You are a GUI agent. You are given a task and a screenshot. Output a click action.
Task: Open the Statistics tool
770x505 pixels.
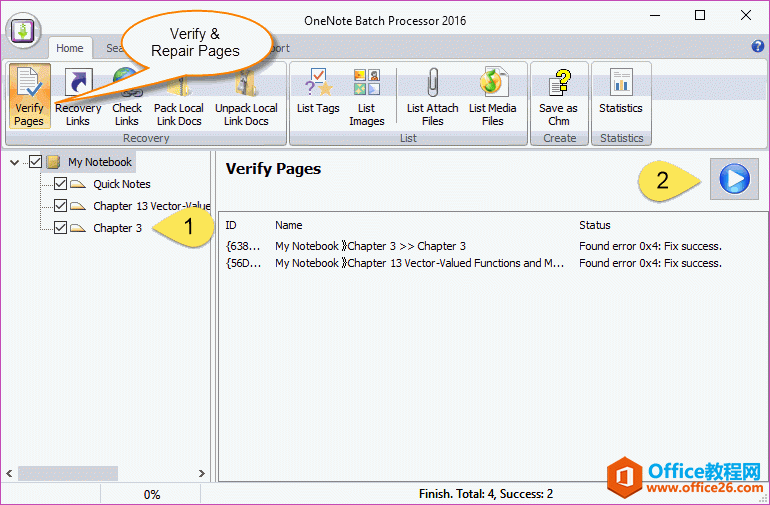(x=621, y=92)
